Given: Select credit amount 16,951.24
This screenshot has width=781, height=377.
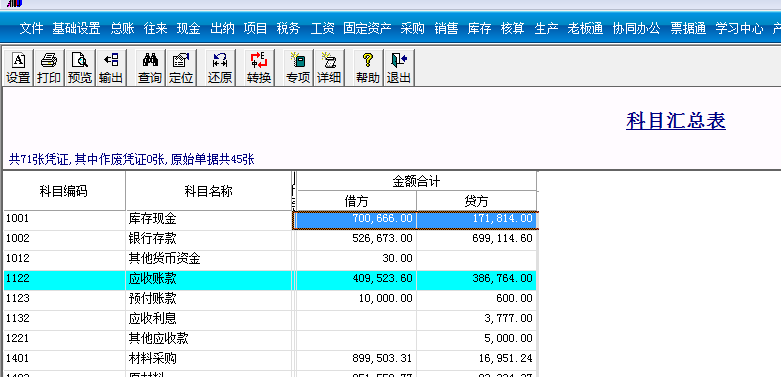Looking at the screenshot, I should tap(477, 359).
